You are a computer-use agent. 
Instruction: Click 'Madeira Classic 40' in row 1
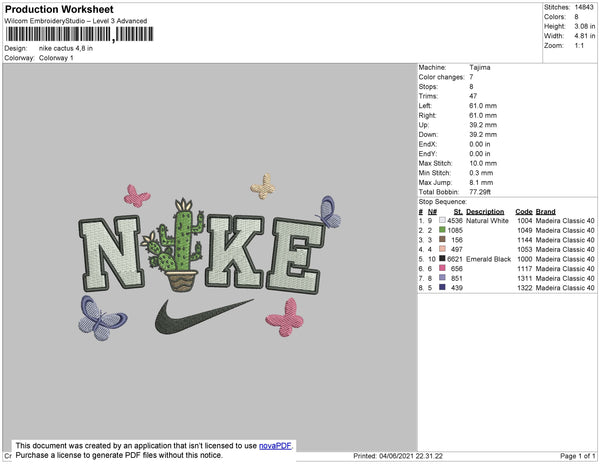point(565,221)
